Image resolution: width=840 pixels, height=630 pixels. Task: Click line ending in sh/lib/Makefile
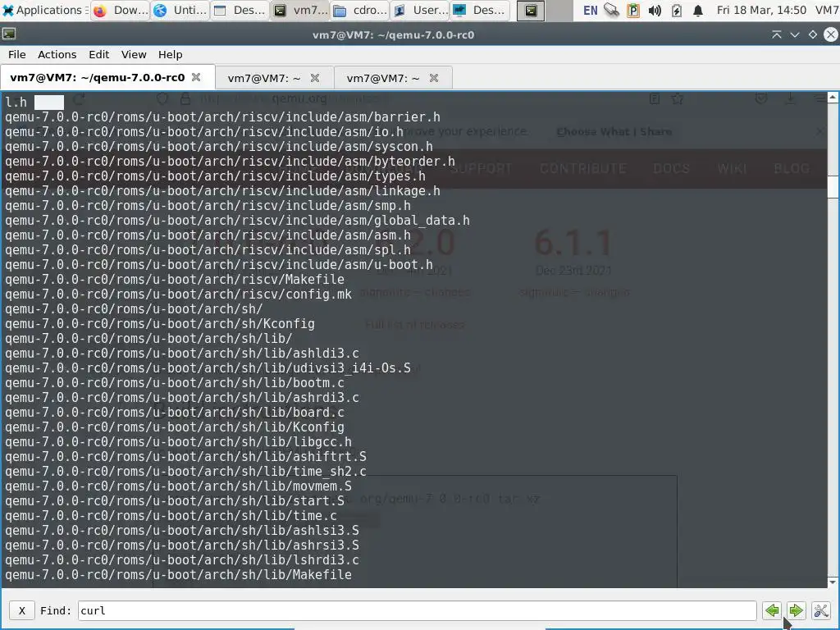178,575
